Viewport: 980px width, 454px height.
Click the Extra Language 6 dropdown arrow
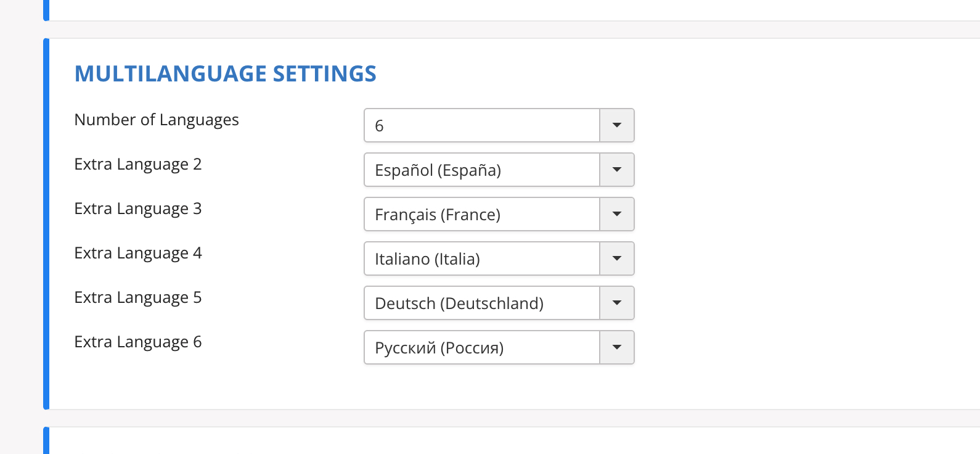pyautogui.click(x=616, y=347)
